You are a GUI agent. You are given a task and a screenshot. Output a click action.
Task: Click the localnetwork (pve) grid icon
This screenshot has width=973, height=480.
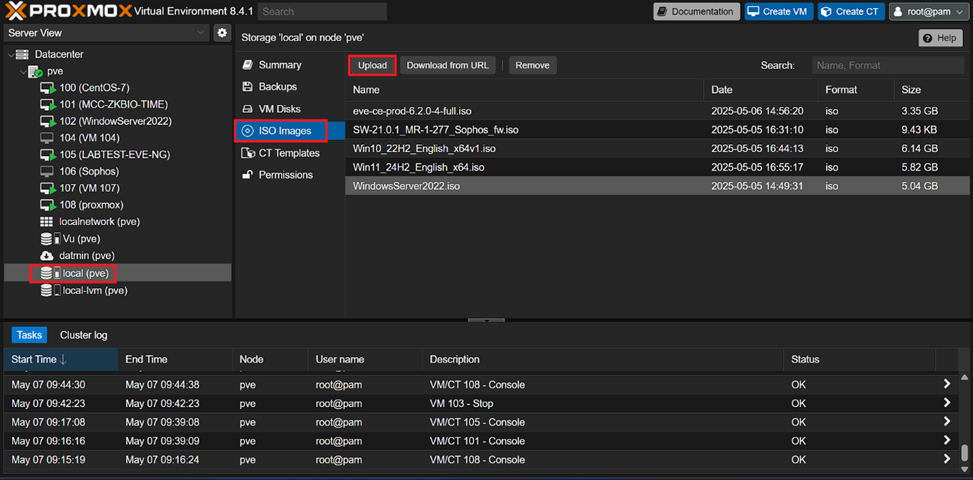tap(47, 221)
